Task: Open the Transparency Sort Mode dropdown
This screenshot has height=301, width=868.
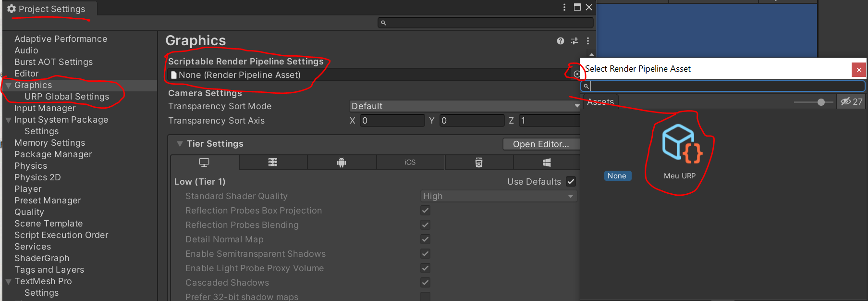Action: [x=464, y=106]
